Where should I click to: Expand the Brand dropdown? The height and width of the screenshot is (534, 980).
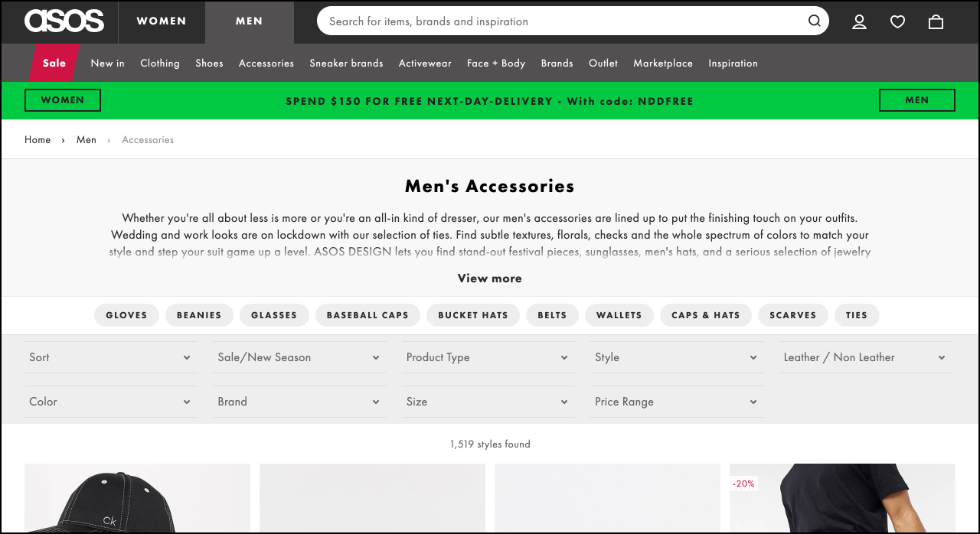click(x=299, y=402)
